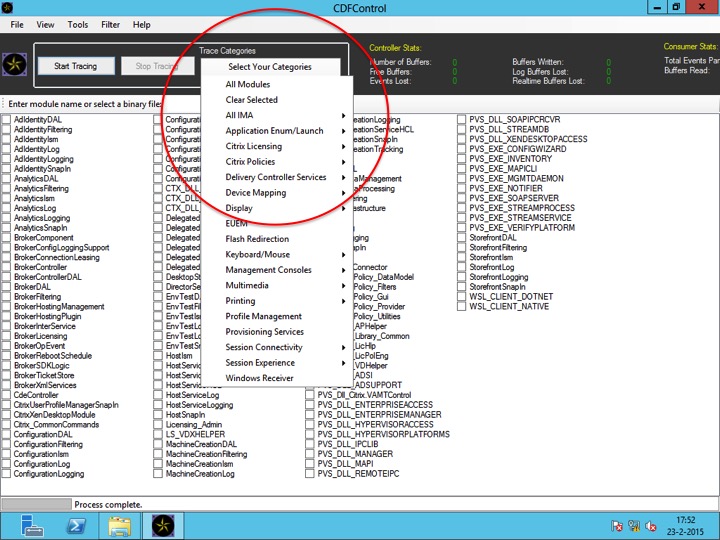The image size is (720, 540).
Task: Tick the AnalyticsDAL checkbox
Action: point(6,179)
